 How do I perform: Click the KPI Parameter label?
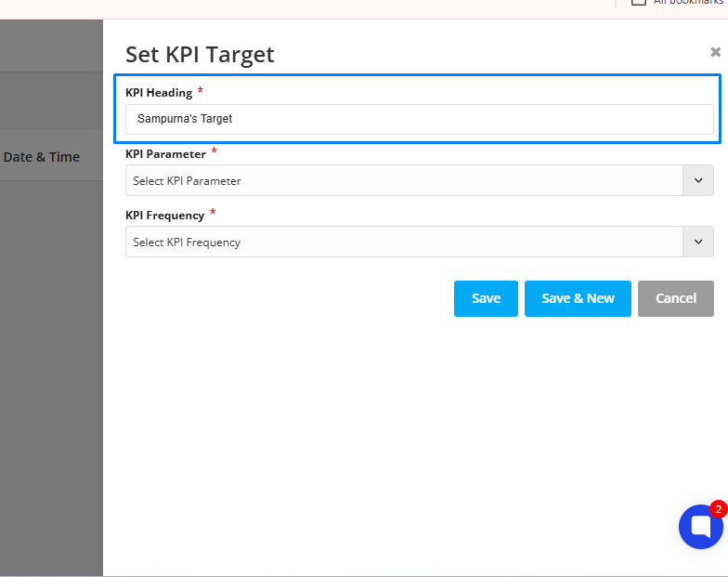click(165, 154)
